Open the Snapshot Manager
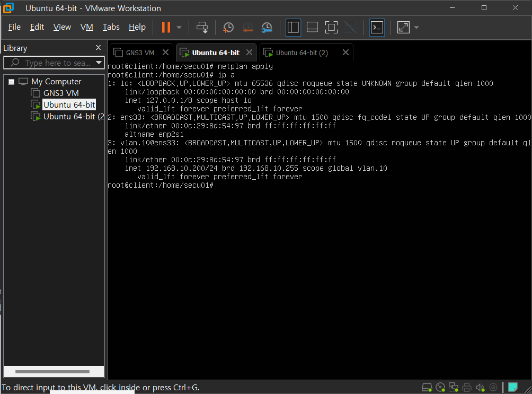 [x=267, y=27]
